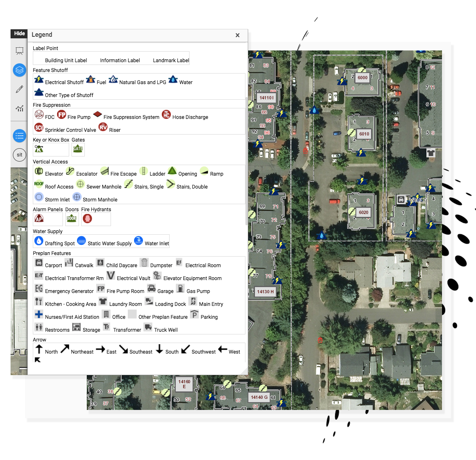This screenshot has width=476, height=460.
Task: Click the Sewer Manhole legend icon
Action: 81,184
